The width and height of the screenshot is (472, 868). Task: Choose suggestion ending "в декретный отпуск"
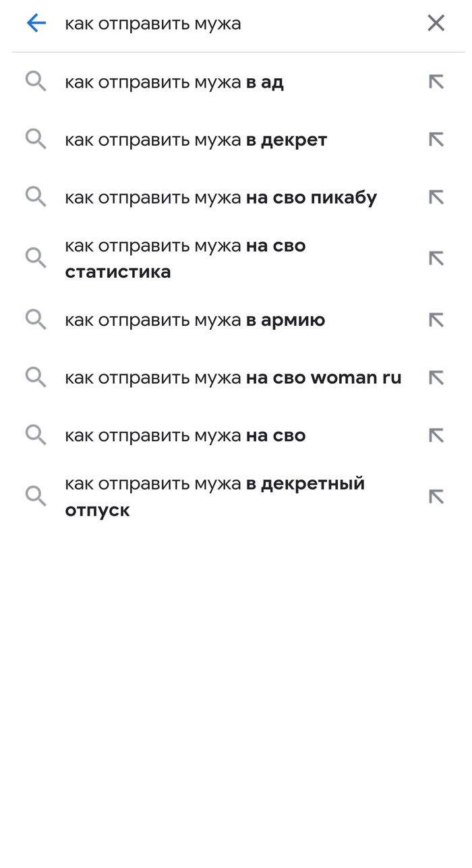tap(214, 496)
